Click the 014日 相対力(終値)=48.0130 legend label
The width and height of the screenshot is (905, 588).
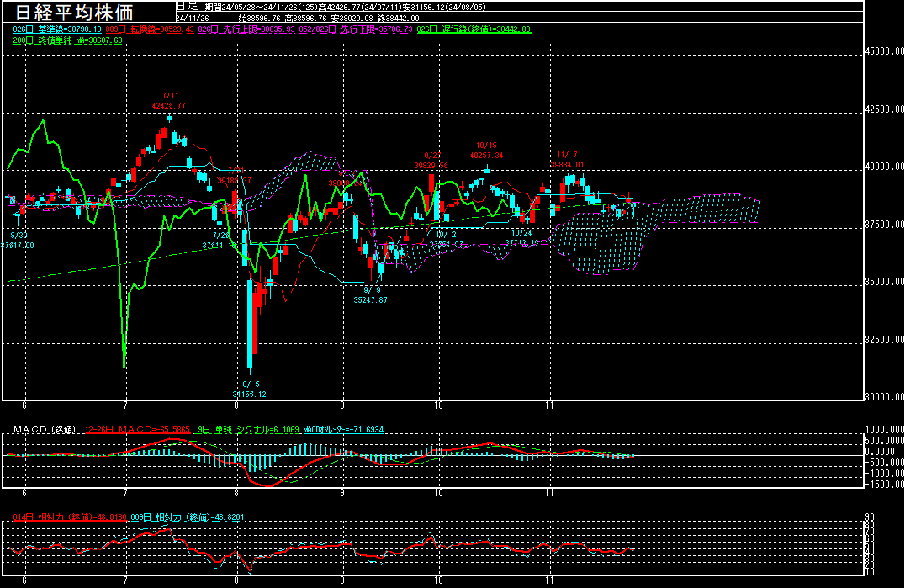[x=70, y=517]
